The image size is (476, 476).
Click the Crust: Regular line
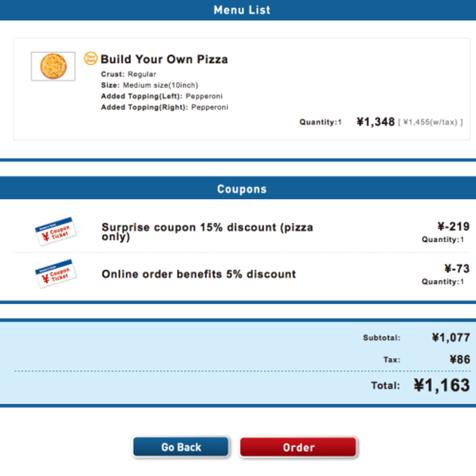[x=129, y=74]
